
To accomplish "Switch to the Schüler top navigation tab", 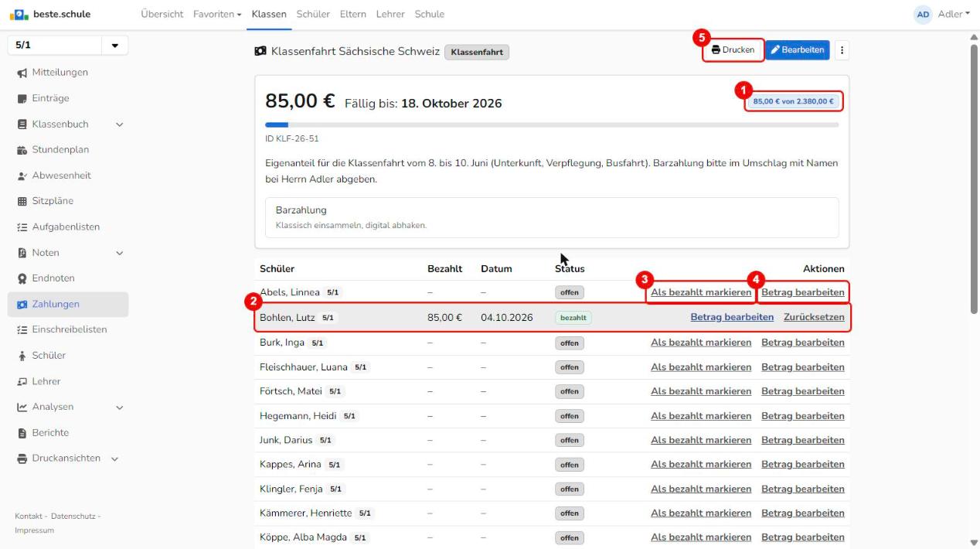I will click(x=313, y=14).
